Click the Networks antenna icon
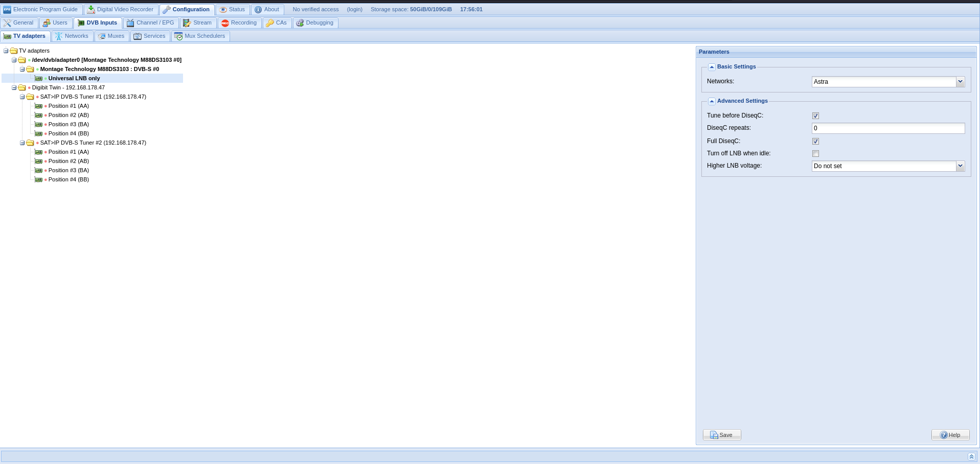 coord(59,36)
